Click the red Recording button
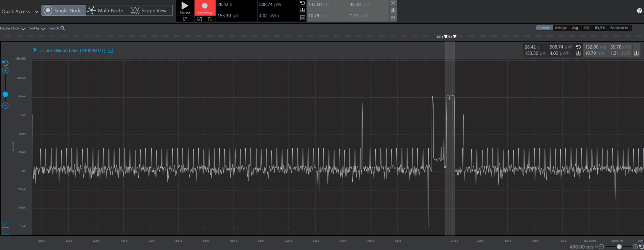The height and width of the screenshot is (250, 644). [205, 8]
